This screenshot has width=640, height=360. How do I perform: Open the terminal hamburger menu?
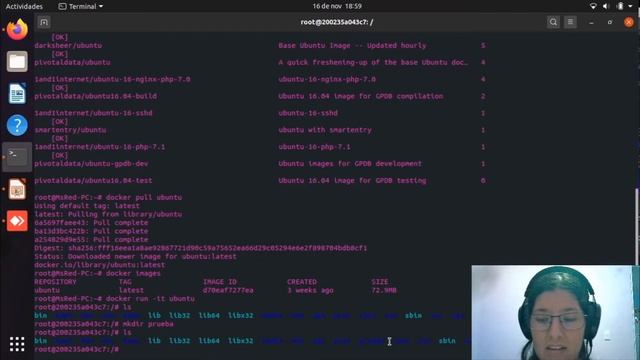click(x=570, y=22)
